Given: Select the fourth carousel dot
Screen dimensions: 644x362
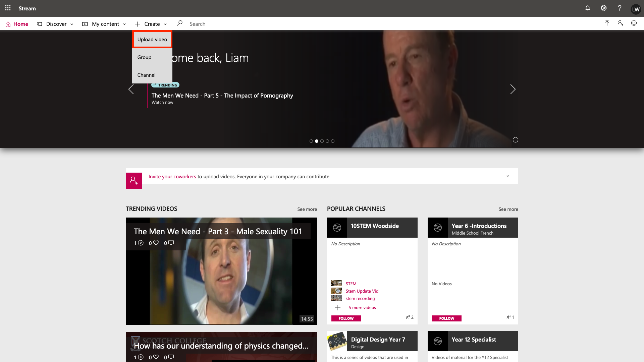Looking at the screenshot, I should click(x=327, y=141).
